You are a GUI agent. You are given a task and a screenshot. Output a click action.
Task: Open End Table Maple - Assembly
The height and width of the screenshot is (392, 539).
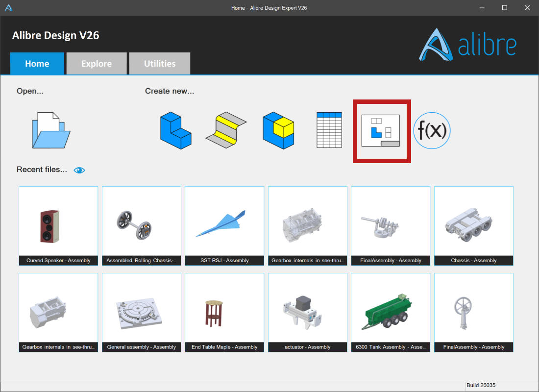224,313
